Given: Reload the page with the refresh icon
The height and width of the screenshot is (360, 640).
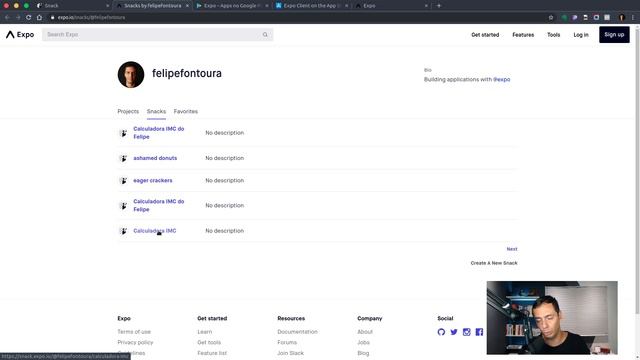Looking at the screenshot, I should tap(29, 18).
